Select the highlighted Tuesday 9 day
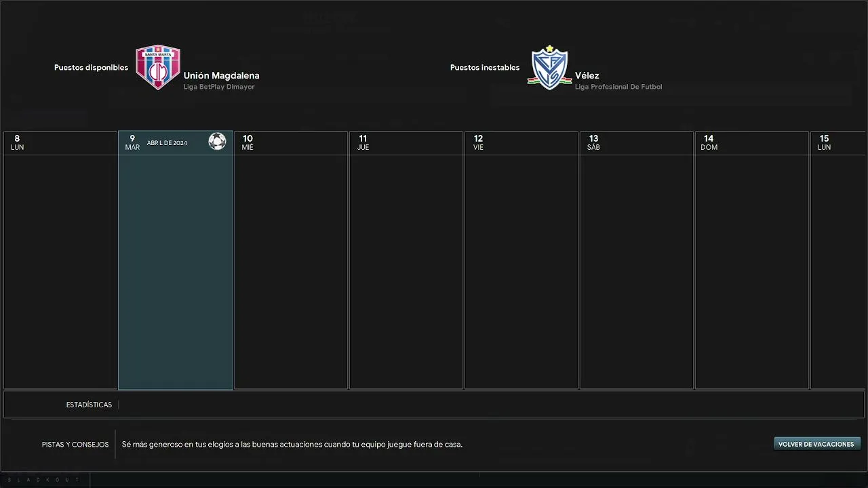 (176, 260)
